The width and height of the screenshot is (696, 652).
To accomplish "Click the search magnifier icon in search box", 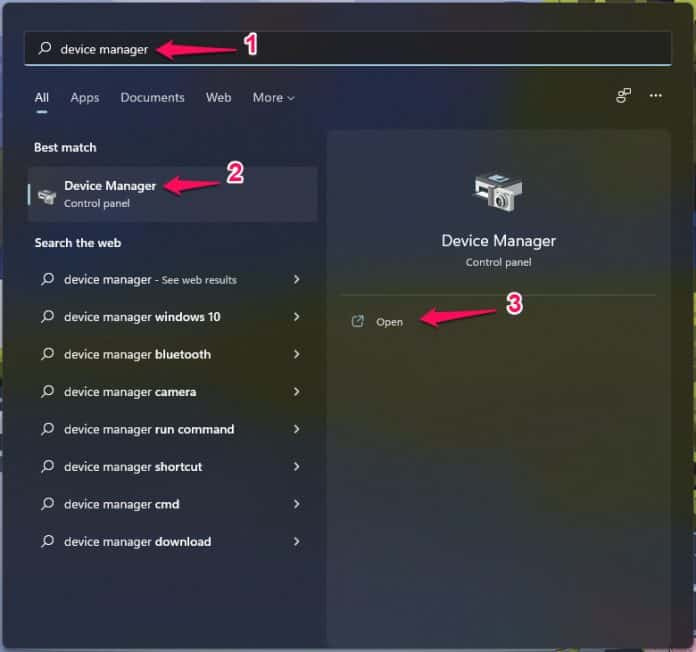I will point(45,48).
